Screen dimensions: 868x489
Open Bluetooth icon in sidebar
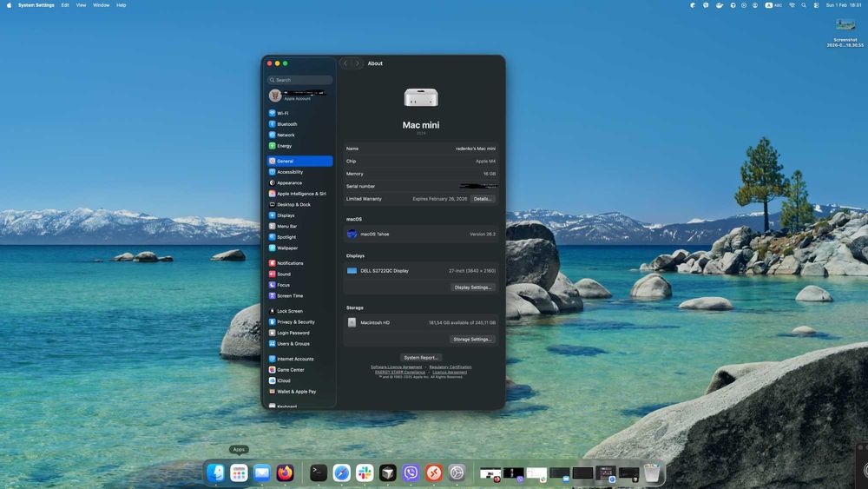click(x=272, y=124)
